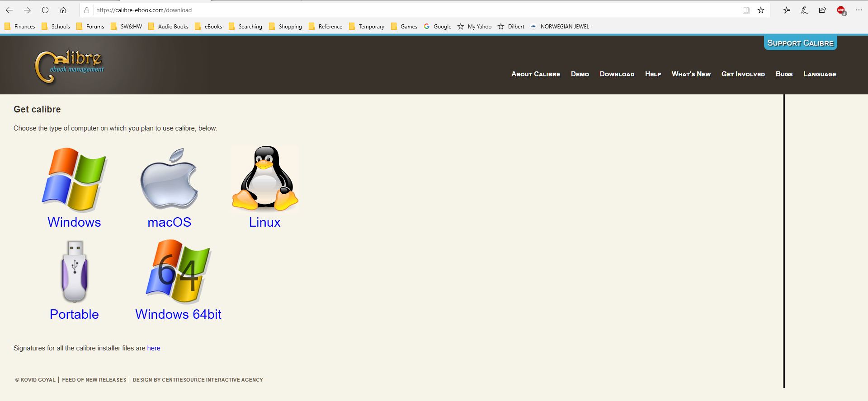Click the macOS Apple logo icon

170,179
